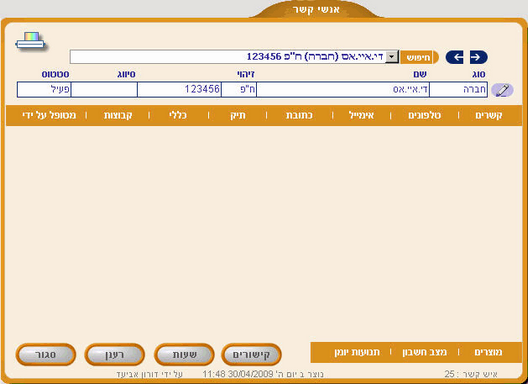Click the איש קשר : 25 status text

471,374
